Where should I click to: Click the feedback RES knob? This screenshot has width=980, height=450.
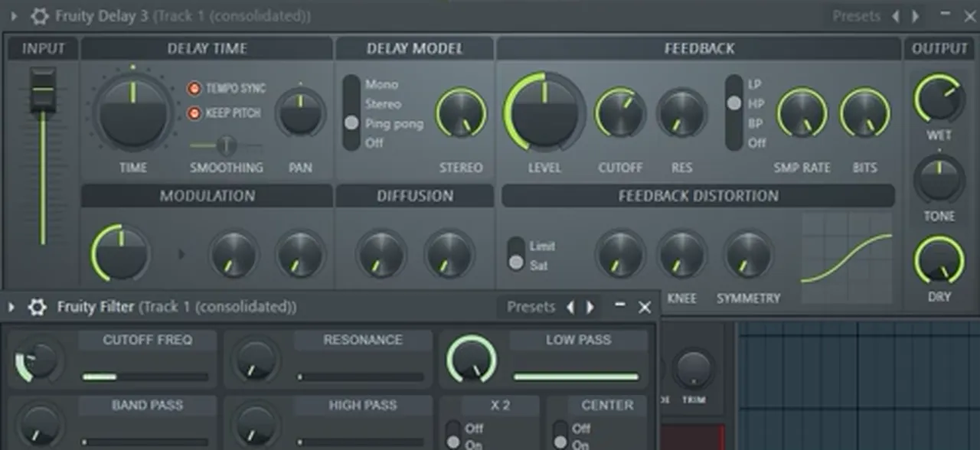coord(681,113)
